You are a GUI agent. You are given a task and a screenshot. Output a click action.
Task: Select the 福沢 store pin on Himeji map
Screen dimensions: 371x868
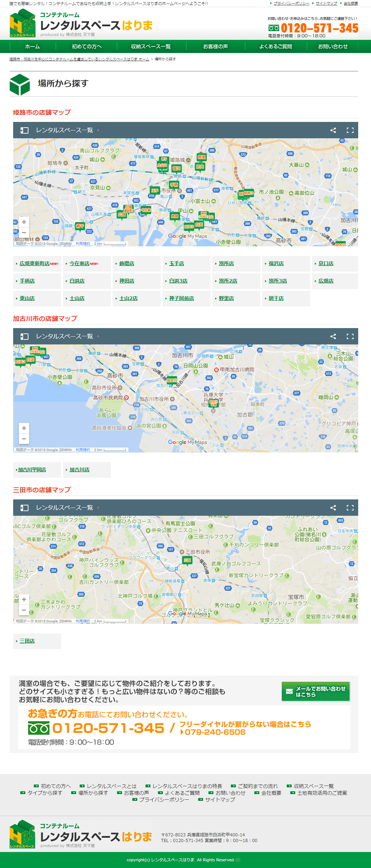point(176,169)
